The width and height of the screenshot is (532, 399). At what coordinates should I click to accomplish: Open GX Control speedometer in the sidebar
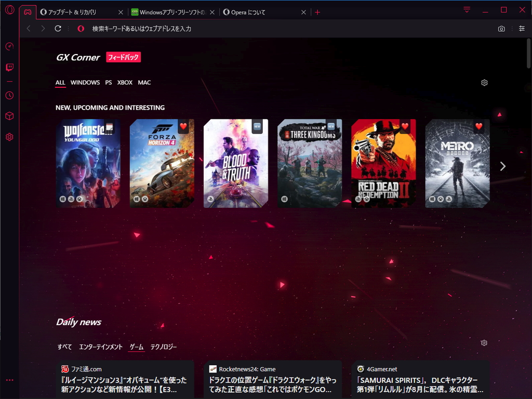9,47
